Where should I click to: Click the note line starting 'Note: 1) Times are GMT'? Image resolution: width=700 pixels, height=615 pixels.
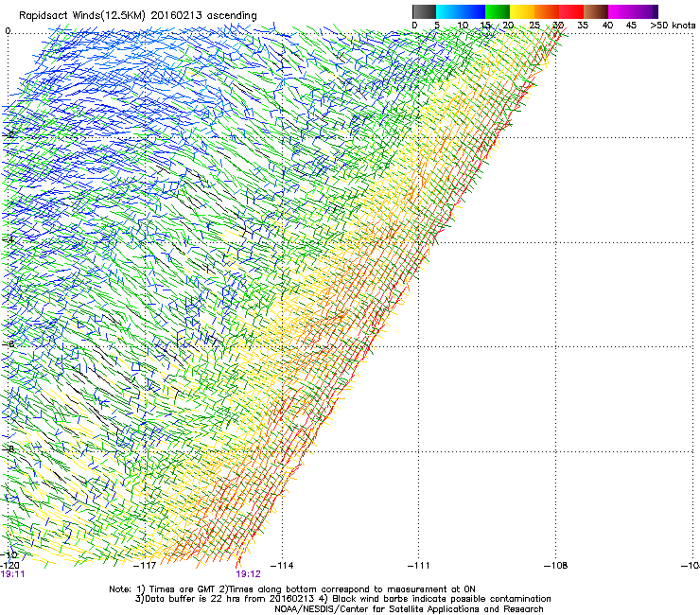coord(292,589)
